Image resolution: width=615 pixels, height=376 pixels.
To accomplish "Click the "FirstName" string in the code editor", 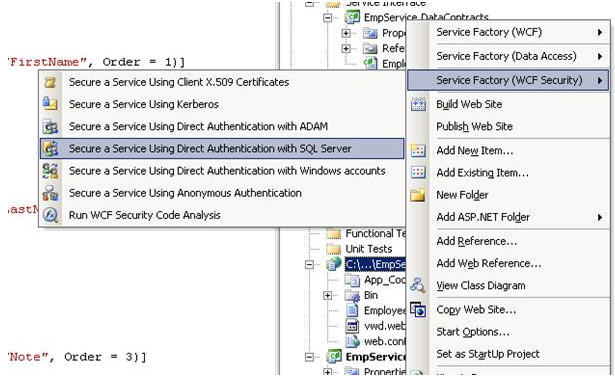I will click(x=46, y=62).
